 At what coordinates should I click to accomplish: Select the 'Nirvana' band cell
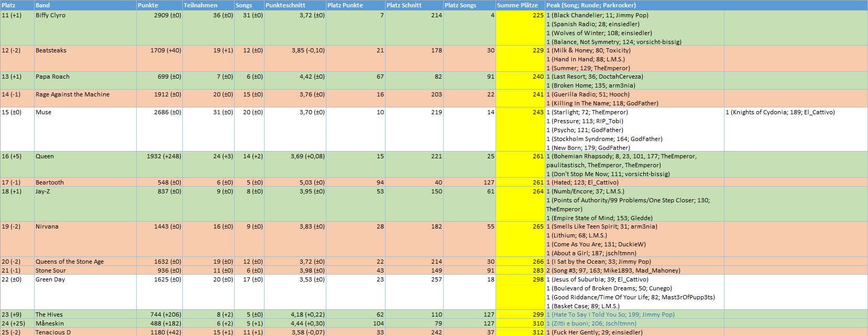click(85, 240)
